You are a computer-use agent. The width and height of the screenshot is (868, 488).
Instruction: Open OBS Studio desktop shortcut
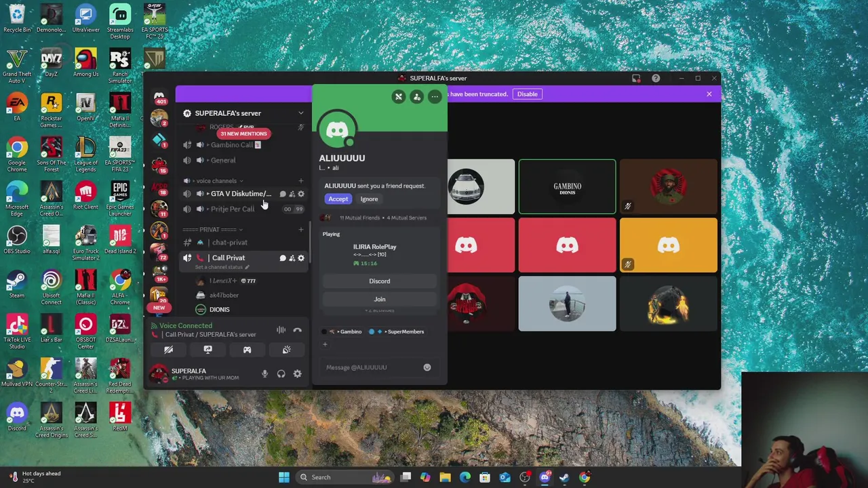point(17,239)
